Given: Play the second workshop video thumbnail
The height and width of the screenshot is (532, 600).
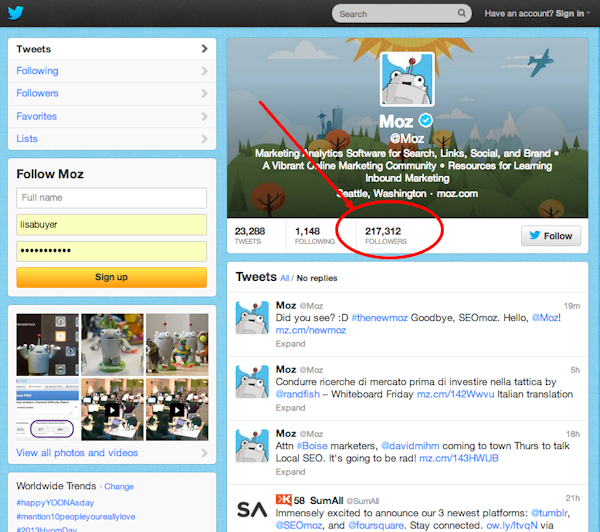Looking at the screenshot, I should tap(177, 410).
